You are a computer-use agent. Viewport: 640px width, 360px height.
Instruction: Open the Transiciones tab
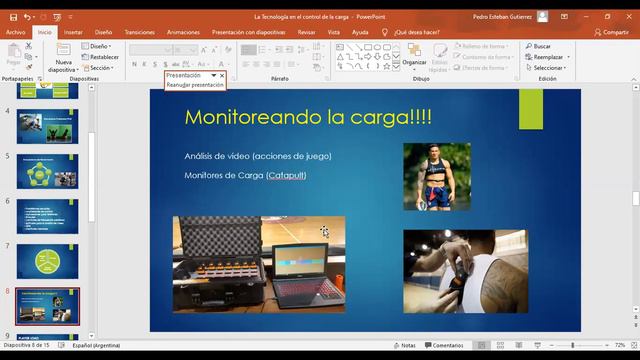click(140, 32)
